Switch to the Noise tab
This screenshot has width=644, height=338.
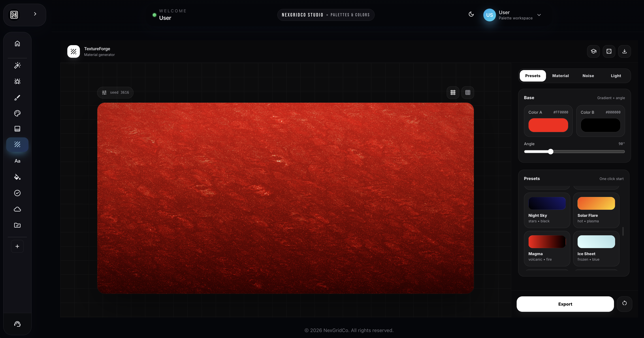coord(588,76)
